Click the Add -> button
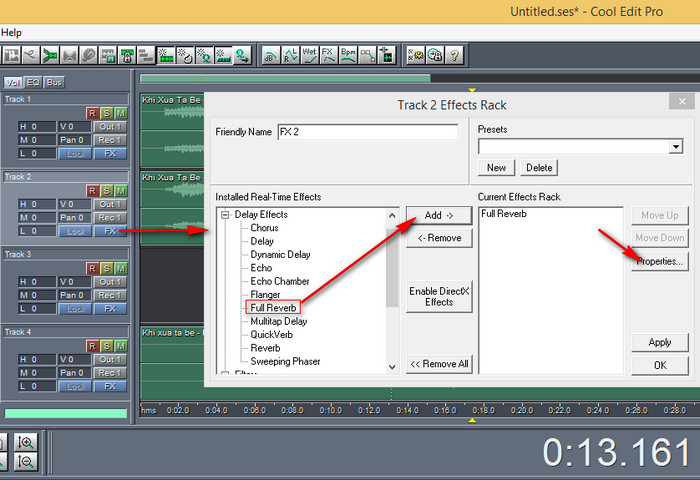 pos(439,216)
